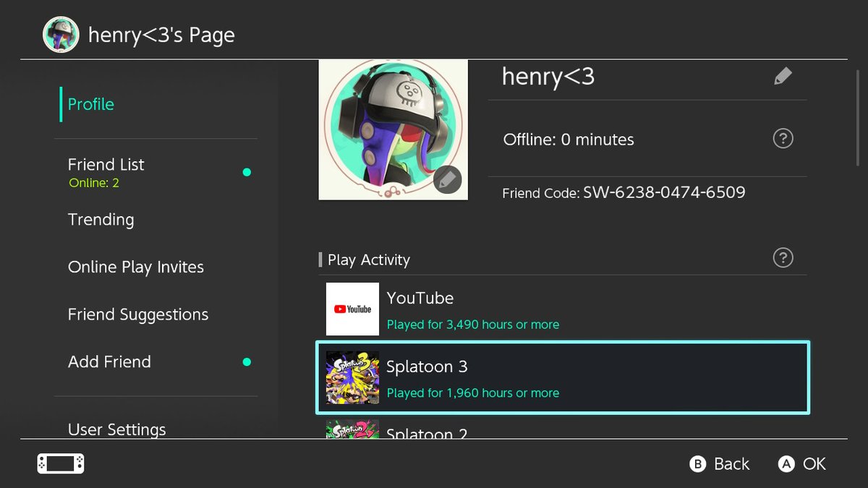Select Add Friend in the sidebar
This screenshot has width=868, height=488.
pos(109,361)
